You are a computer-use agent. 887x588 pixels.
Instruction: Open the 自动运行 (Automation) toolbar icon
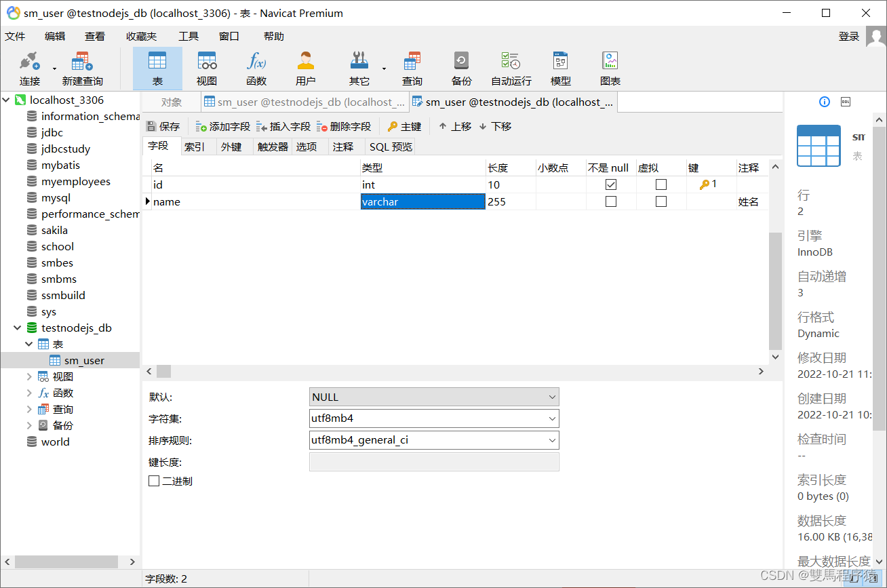point(511,68)
